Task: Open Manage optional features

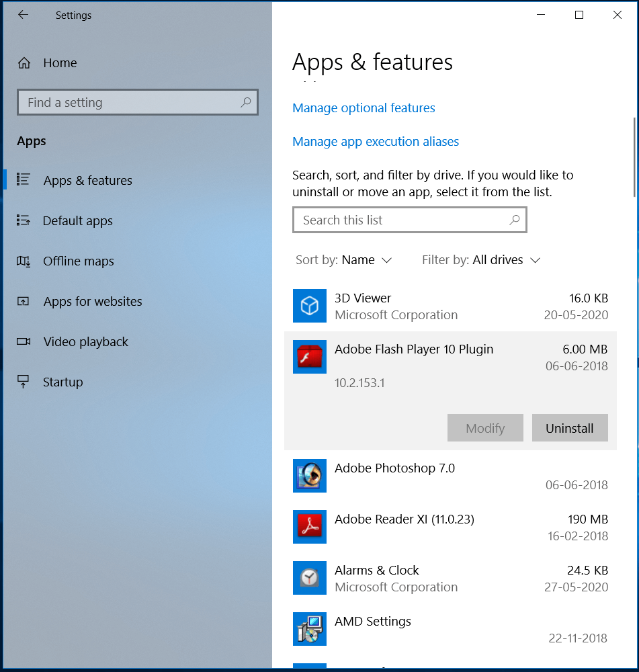Action: coord(364,108)
